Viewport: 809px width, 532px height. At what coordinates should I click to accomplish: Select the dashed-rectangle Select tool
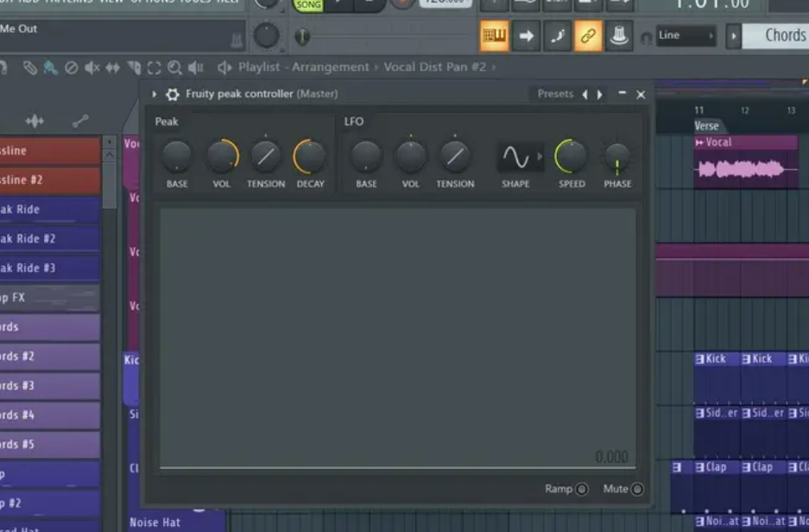point(154,67)
